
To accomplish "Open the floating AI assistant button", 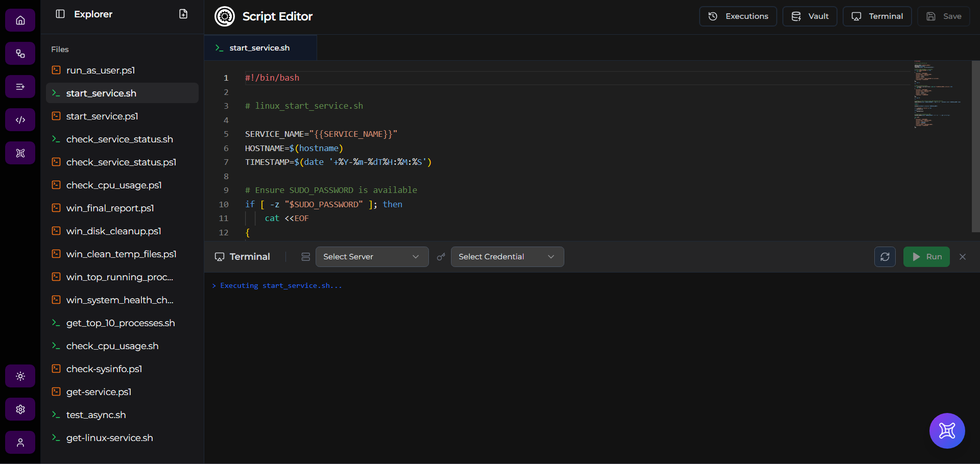I will pyautogui.click(x=947, y=431).
